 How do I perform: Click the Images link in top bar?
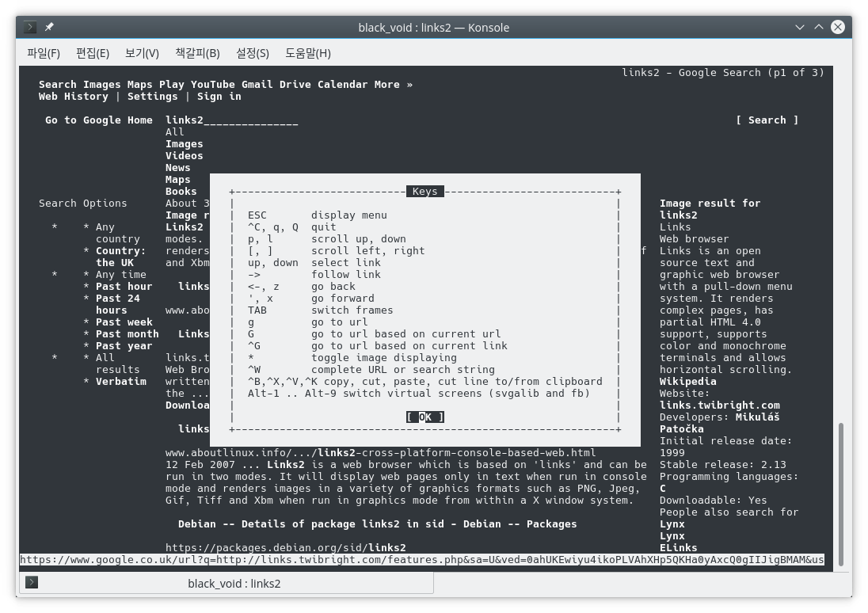102,84
